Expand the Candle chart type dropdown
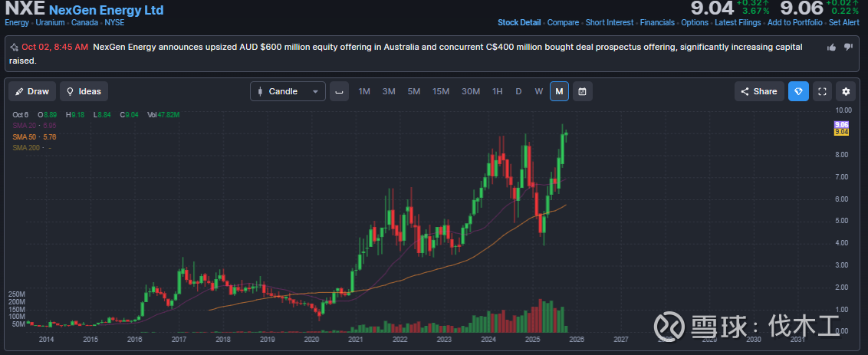Image resolution: width=868 pixels, height=355 pixels. point(288,92)
